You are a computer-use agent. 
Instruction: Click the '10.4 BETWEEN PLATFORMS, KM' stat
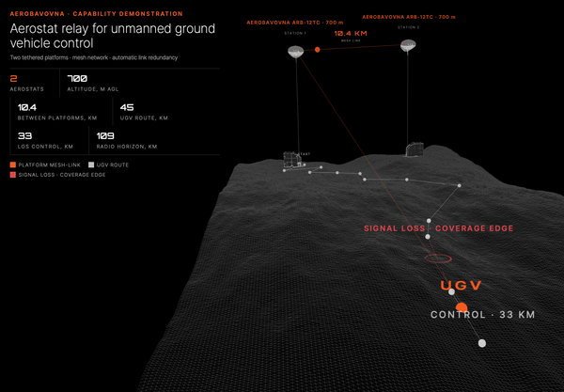[x=57, y=112]
